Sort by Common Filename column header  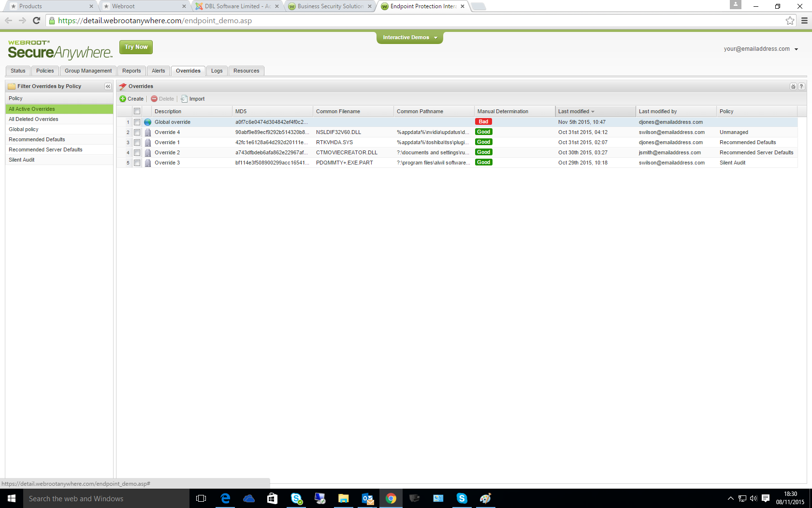pos(353,111)
